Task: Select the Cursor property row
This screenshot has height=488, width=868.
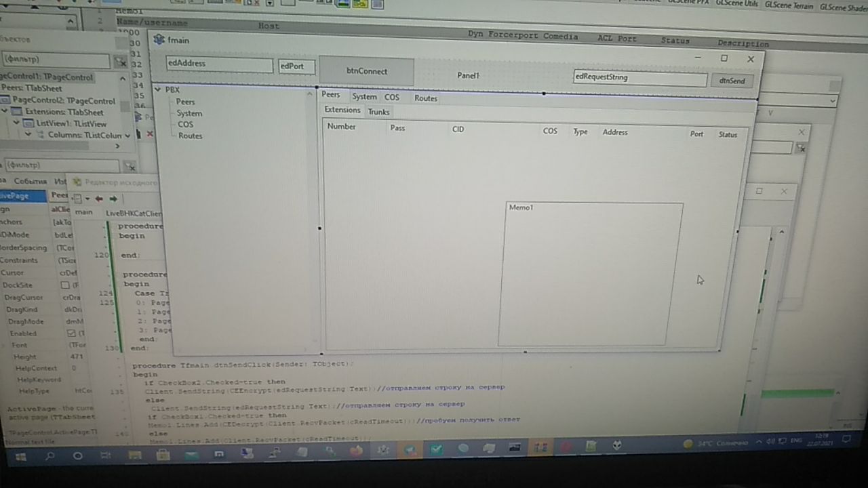Action: tap(41, 272)
